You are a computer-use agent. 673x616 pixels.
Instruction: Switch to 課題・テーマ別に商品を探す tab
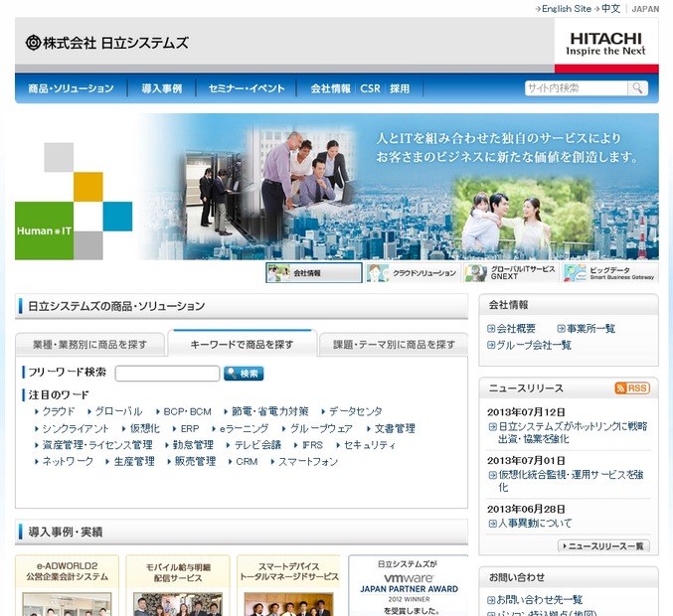point(394,345)
